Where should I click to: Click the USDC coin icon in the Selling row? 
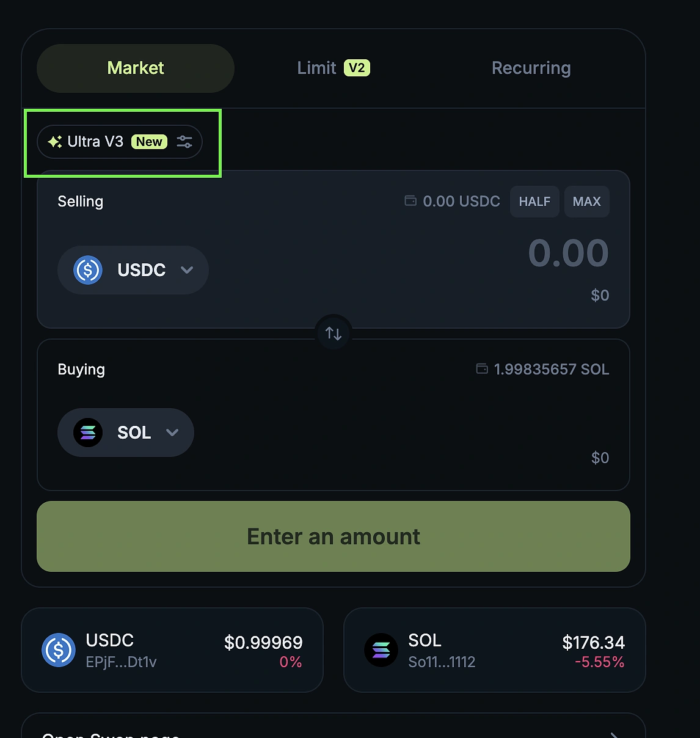point(87,270)
